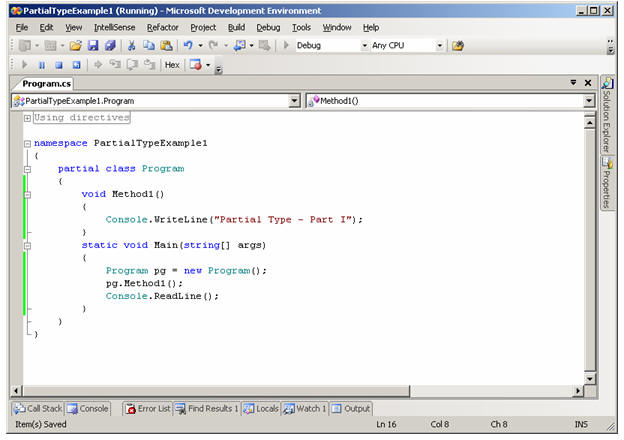Click the Step Into icon
Image resolution: width=624 pixels, height=440 pixels.
[x=115, y=64]
